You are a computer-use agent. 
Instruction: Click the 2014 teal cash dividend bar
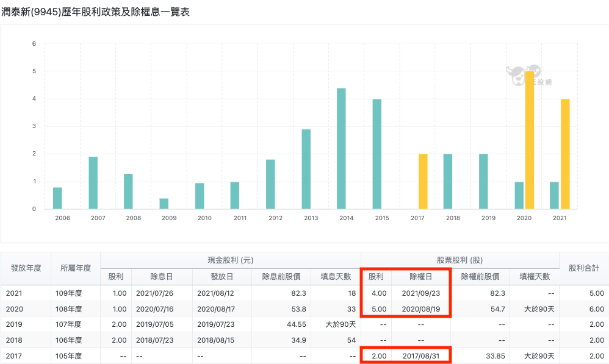coord(341,149)
